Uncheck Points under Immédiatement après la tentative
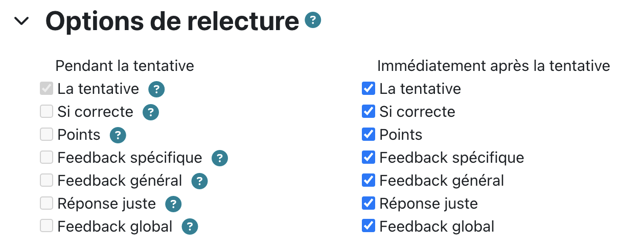The image size is (644, 251). (x=368, y=135)
